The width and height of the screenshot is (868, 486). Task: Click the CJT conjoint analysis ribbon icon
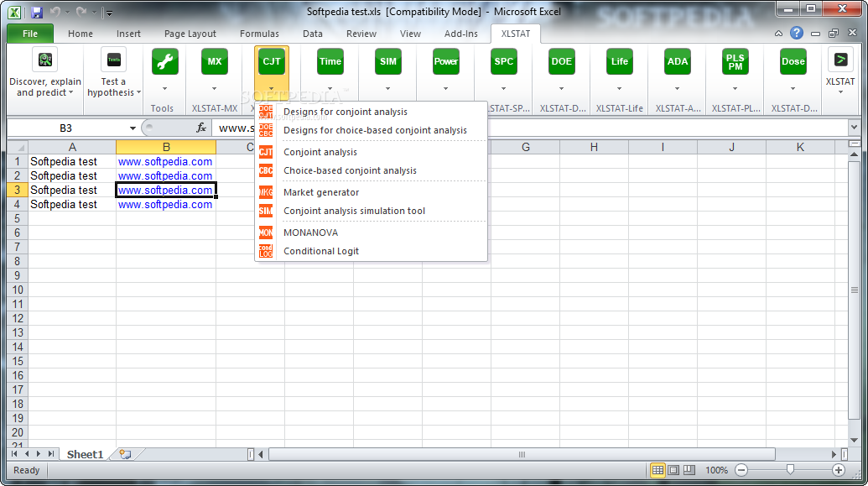271,61
